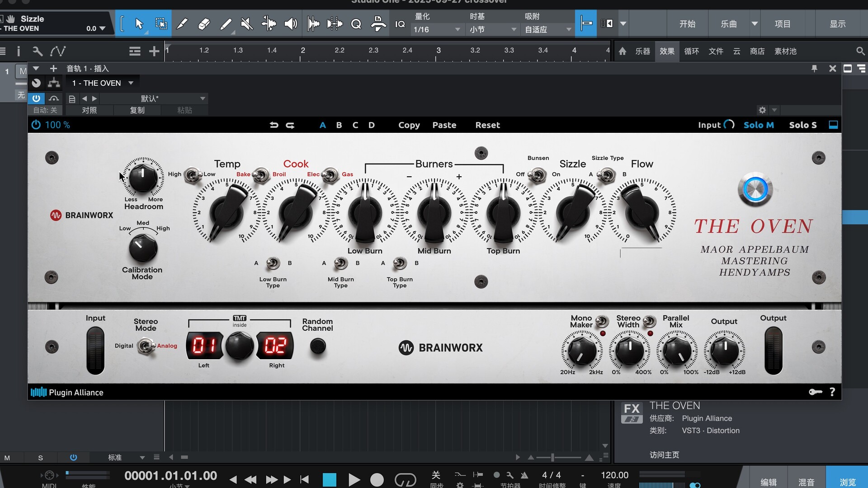The image size is (868, 488).
Task: Select the Mute tool in toolbar
Action: pos(247,24)
